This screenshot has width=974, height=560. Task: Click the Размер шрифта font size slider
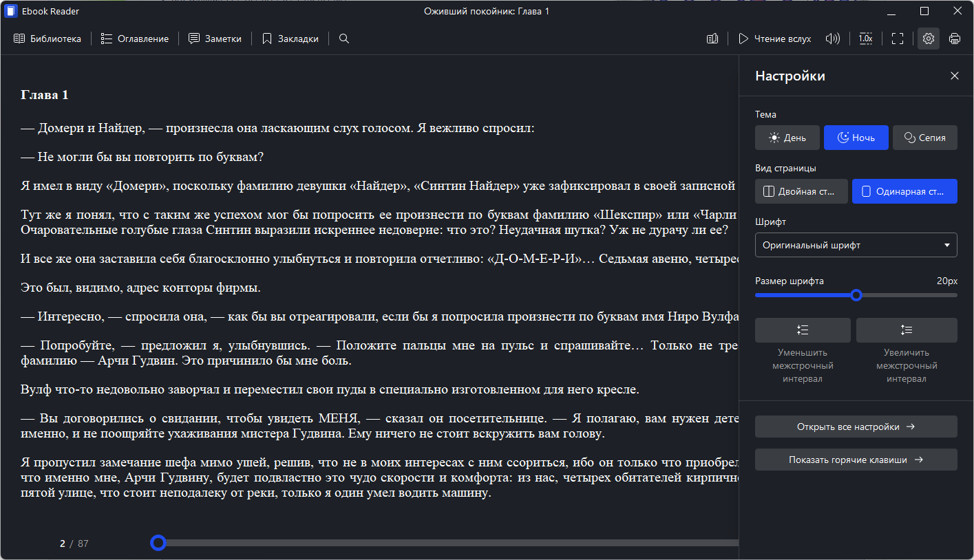click(x=856, y=295)
